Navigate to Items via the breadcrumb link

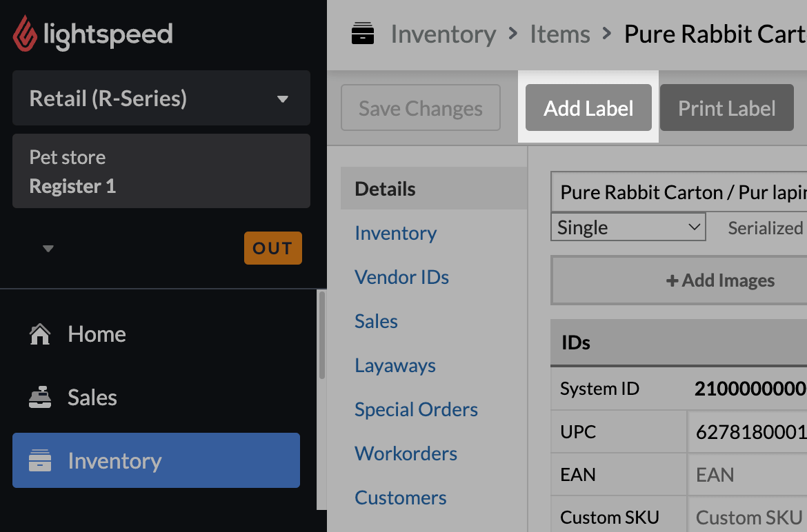point(559,33)
